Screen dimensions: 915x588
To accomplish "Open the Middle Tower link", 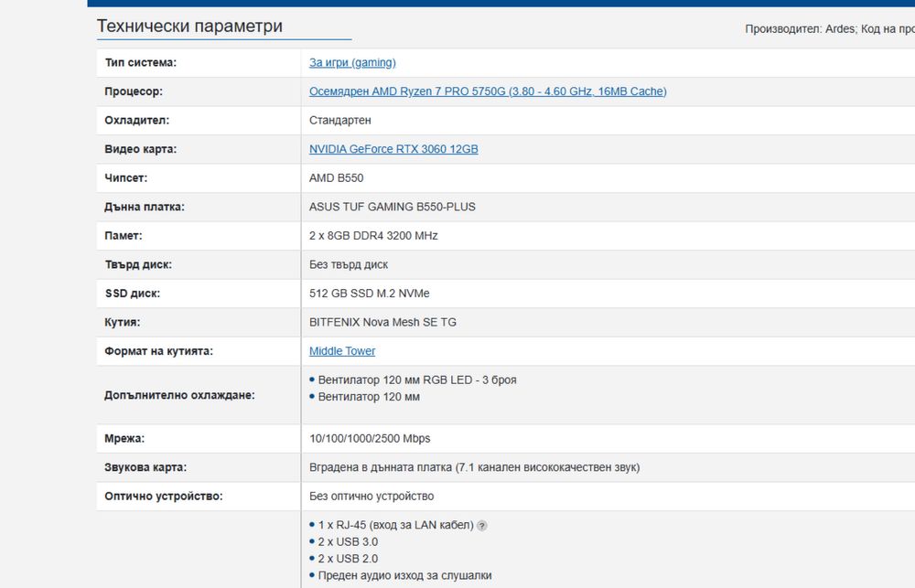I will pyautogui.click(x=342, y=350).
